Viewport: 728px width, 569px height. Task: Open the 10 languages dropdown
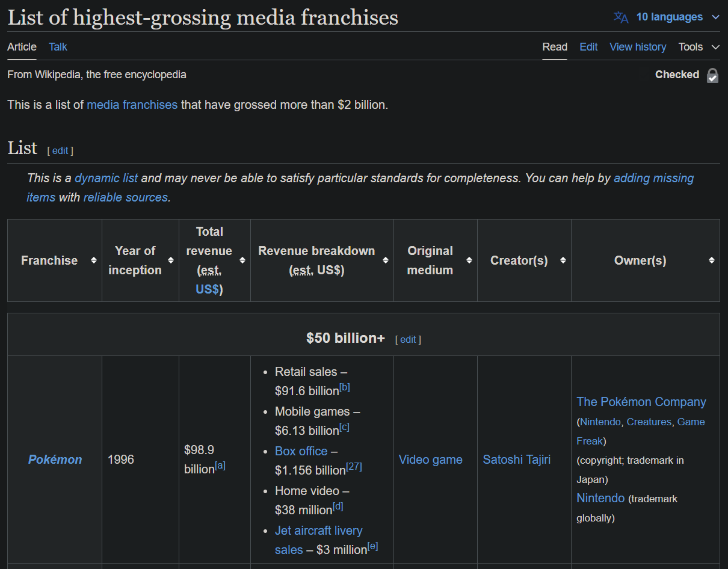click(677, 17)
